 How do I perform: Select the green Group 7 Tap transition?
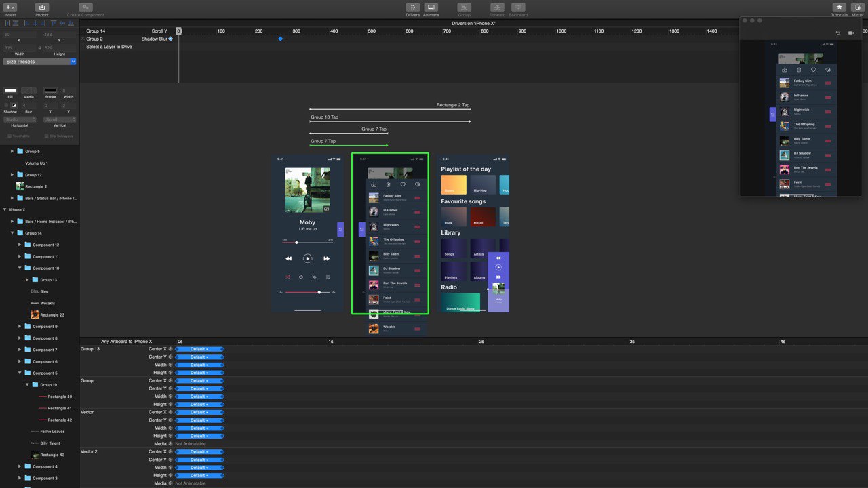(x=349, y=144)
